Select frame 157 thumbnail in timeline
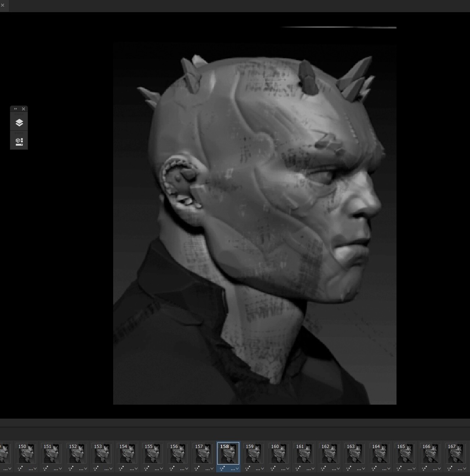Image resolution: width=470 pixels, height=476 pixels. (203, 453)
